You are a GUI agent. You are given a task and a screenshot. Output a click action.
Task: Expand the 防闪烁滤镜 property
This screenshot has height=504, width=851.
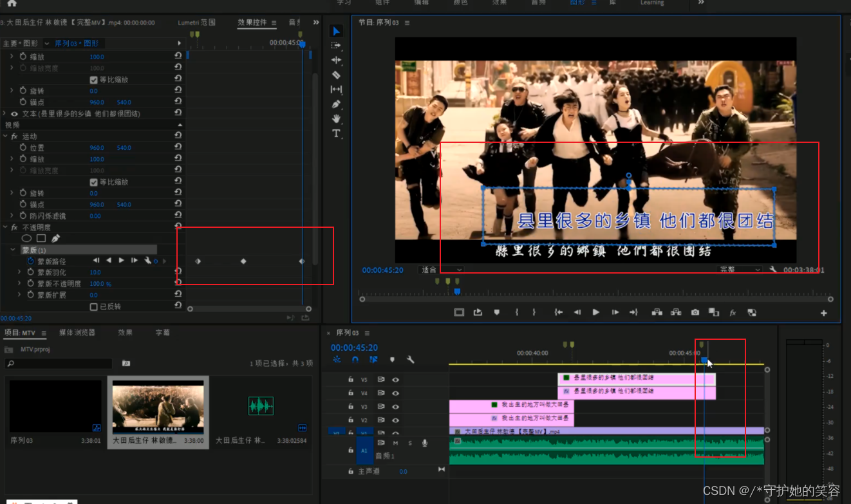12,216
